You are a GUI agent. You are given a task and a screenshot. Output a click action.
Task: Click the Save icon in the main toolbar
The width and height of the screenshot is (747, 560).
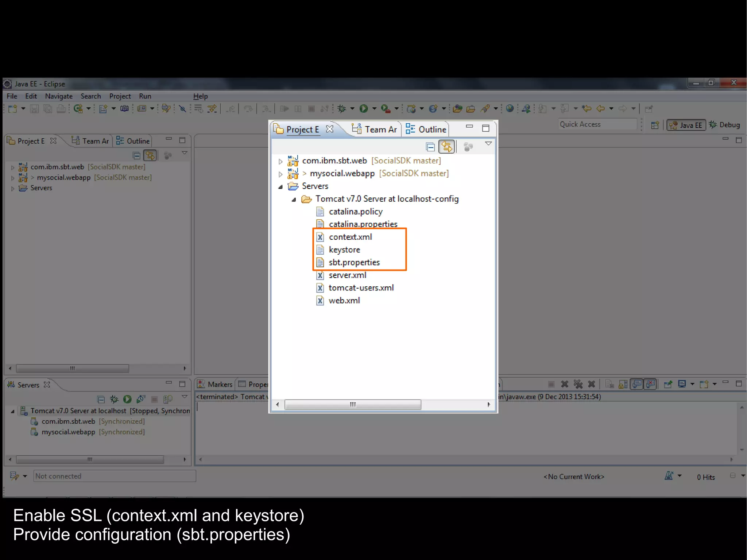pyautogui.click(x=34, y=109)
